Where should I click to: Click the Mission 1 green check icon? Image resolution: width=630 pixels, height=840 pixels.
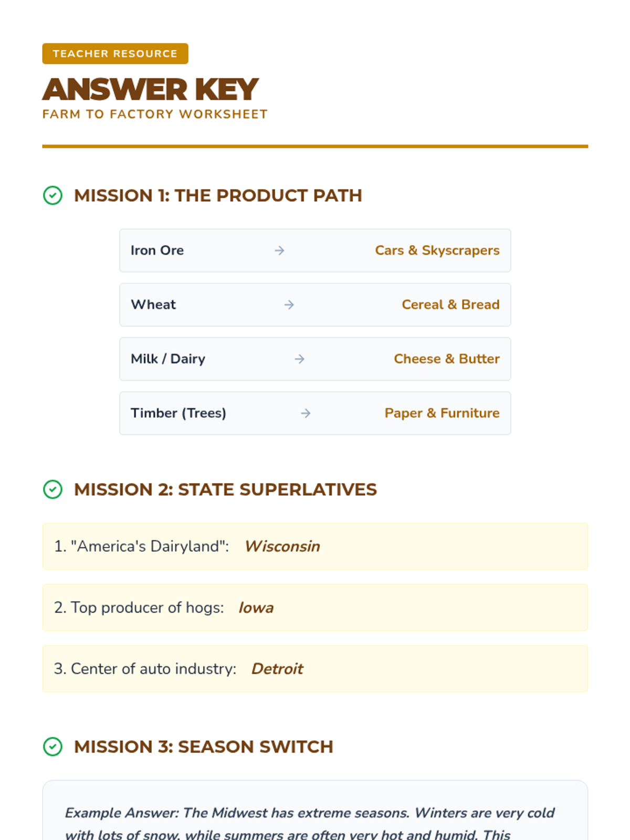52,195
